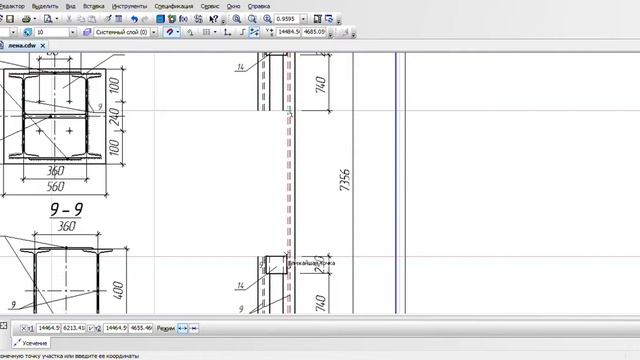
Task: Click the What's This help cursor icon
Action: (x=213, y=19)
